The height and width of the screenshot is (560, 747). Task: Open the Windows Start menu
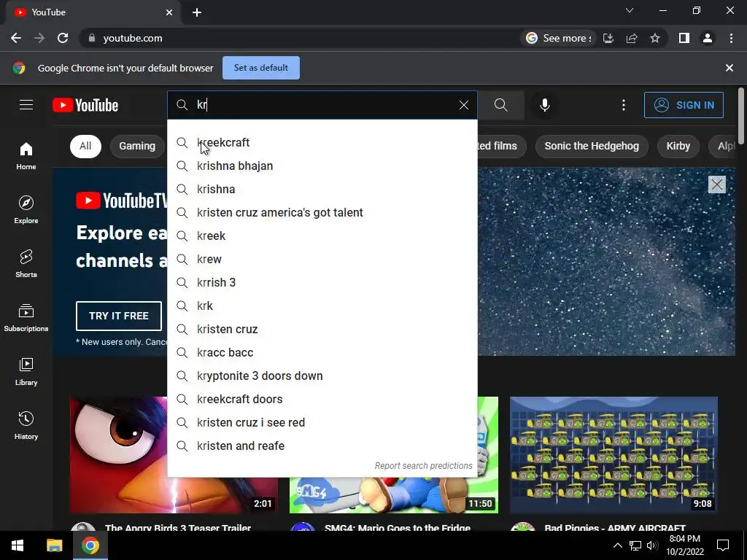pos(18,545)
